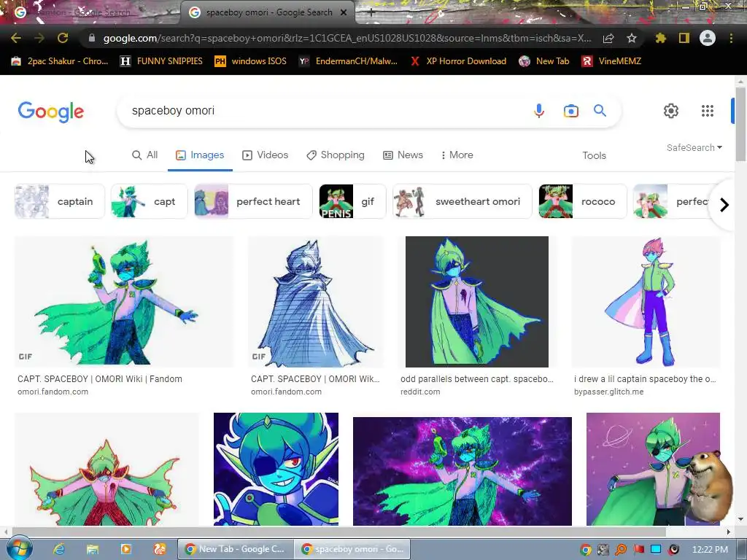The height and width of the screenshot is (560, 747).
Task: Open the New Tab bookmark
Action: pos(544,61)
